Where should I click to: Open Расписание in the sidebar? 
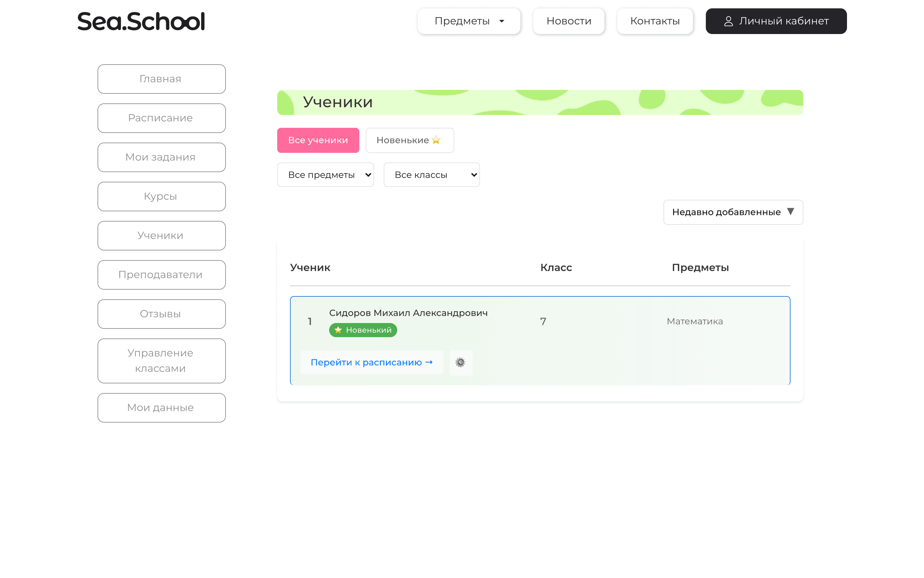pyautogui.click(x=161, y=118)
